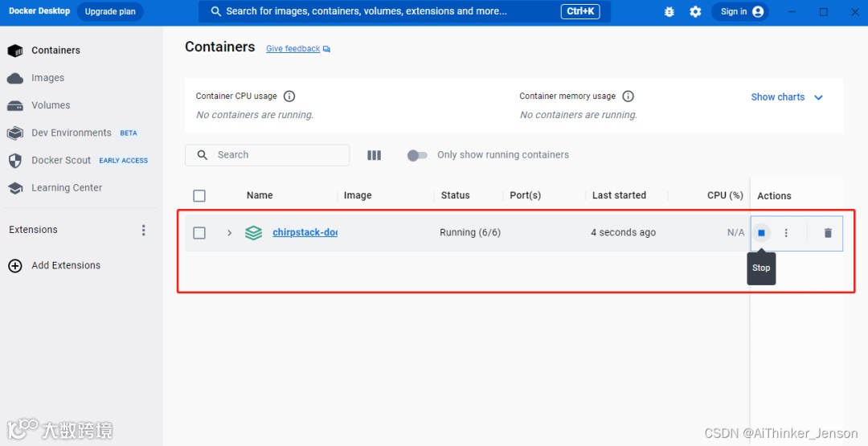Open the troubleshoot bug icon
868x446 pixels.
669,11
